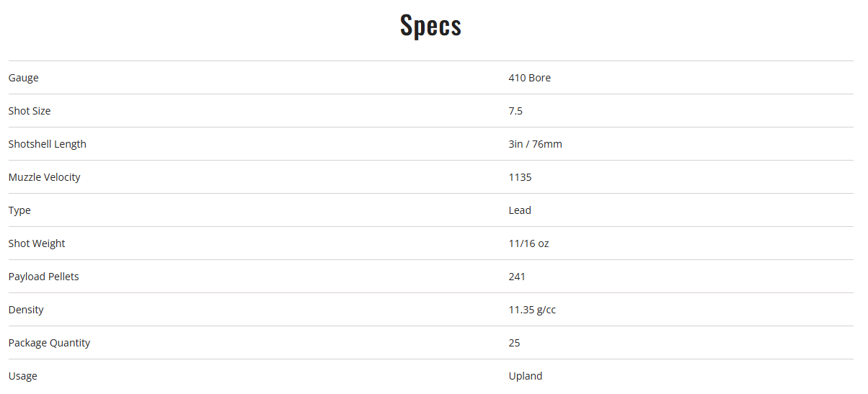Click the Payload Pellets label
This screenshot has height=394, width=868.
point(44,277)
